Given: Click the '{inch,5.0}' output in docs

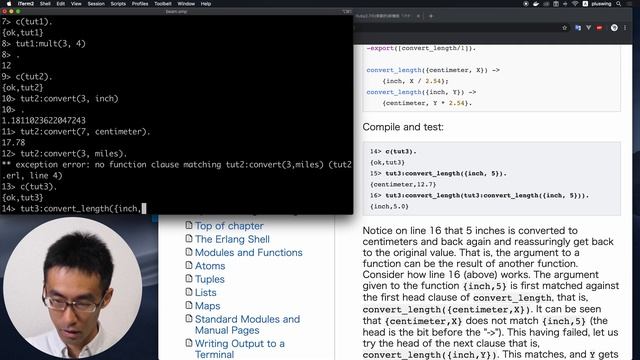Looking at the screenshot, I should point(389,207).
